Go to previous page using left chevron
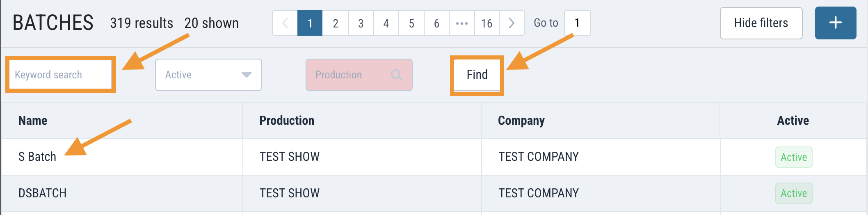Screen dimensions: 868x215 pyautogui.click(x=285, y=23)
